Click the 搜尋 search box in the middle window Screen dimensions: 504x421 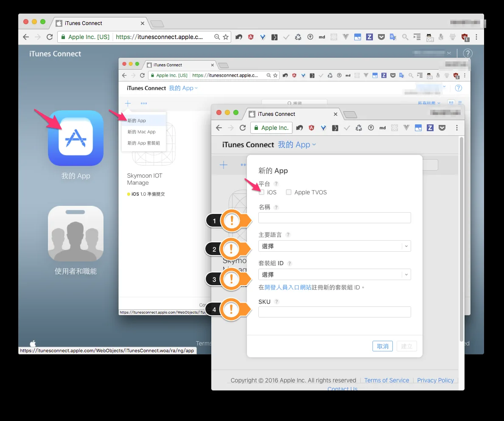(294, 103)
